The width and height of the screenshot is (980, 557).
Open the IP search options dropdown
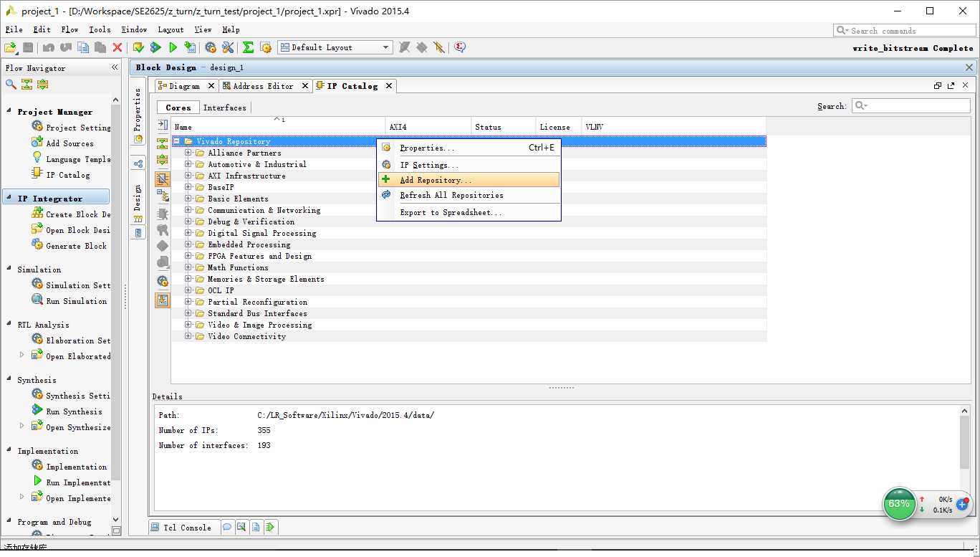point(860,106)
